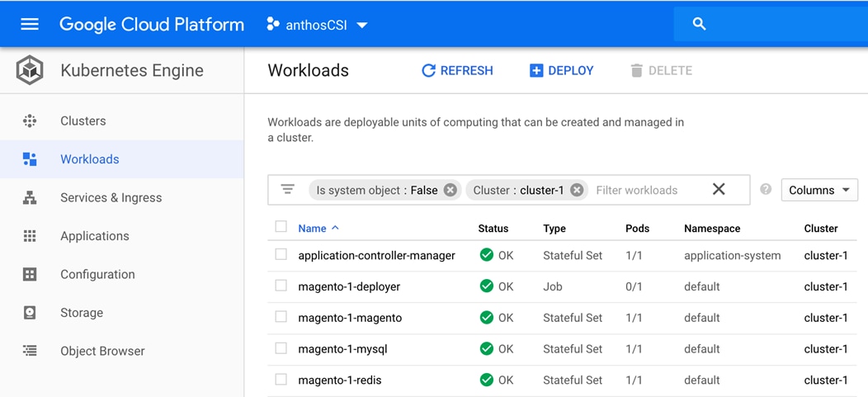Click the filter lines icon
The height and width of the screenshot is (397, 868).
(287, 189)
